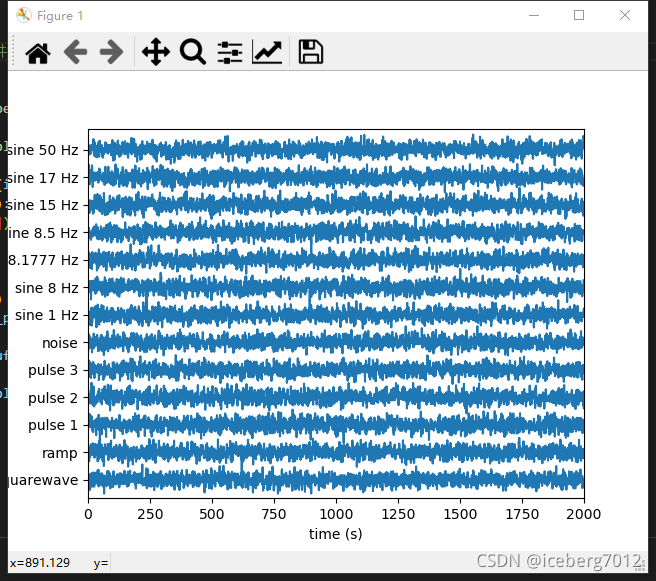Image resolution: width=656 pixels, height=581 pixels.
Task: Click the 'pulse 1' channel label
Action: pos(53,425)
